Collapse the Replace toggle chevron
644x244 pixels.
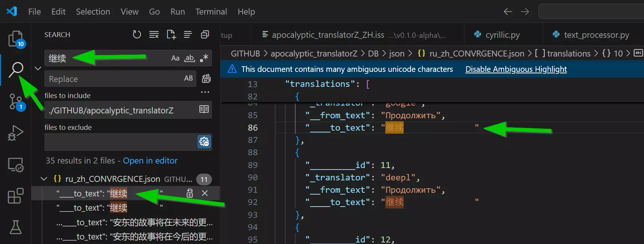click(38, 68)
